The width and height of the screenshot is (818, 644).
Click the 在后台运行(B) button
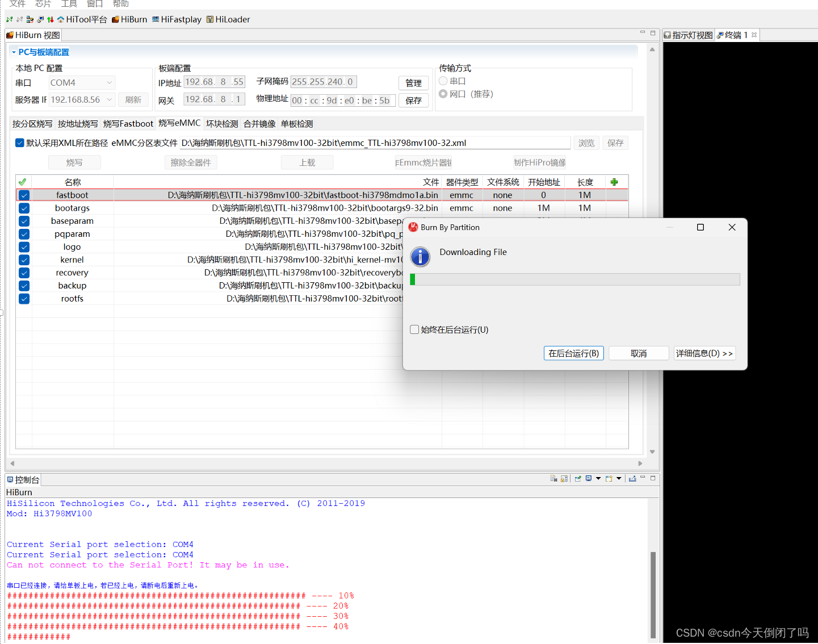574,353
